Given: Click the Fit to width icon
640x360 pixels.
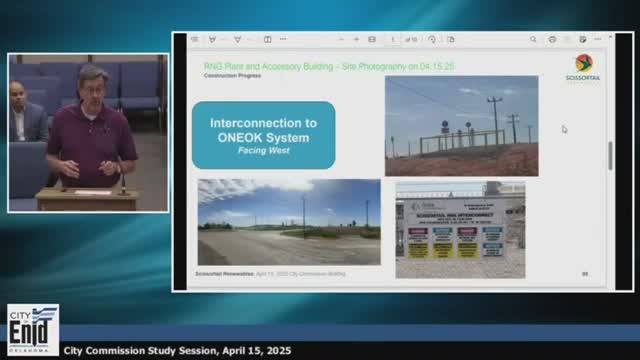Looking at the screenshot, I should click(x=372, y=40).
